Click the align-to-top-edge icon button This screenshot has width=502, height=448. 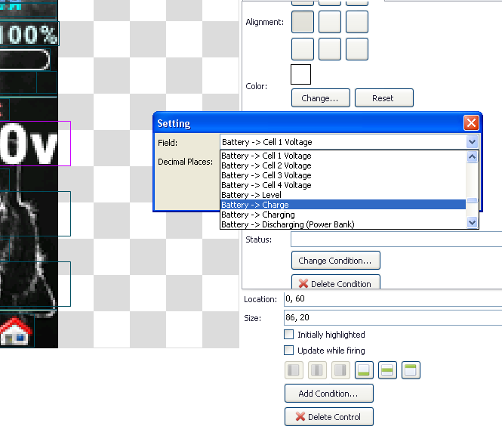pos(411,370)
